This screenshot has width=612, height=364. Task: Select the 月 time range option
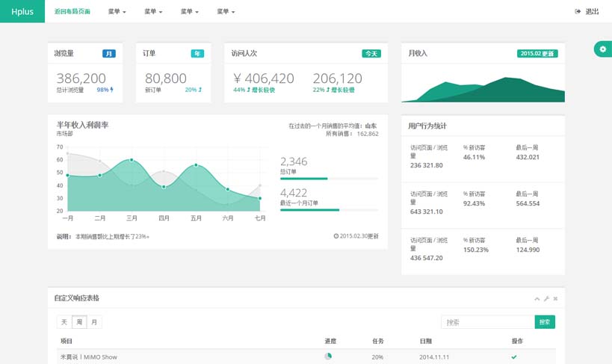pos(94,322)
